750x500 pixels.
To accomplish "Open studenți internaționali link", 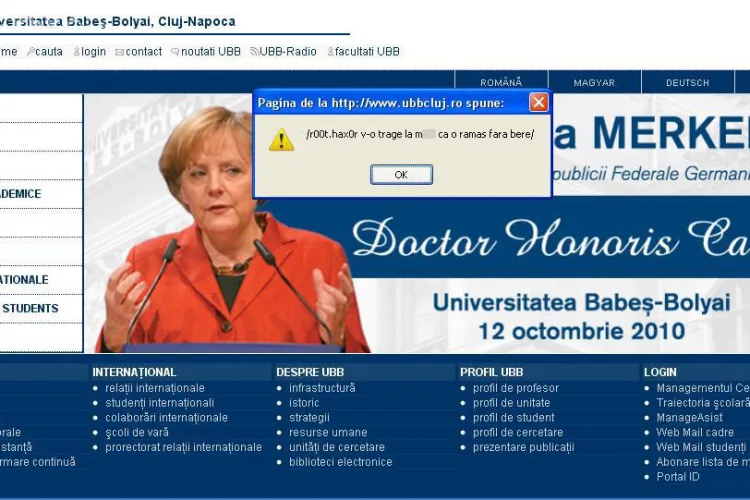I will 160,403.
